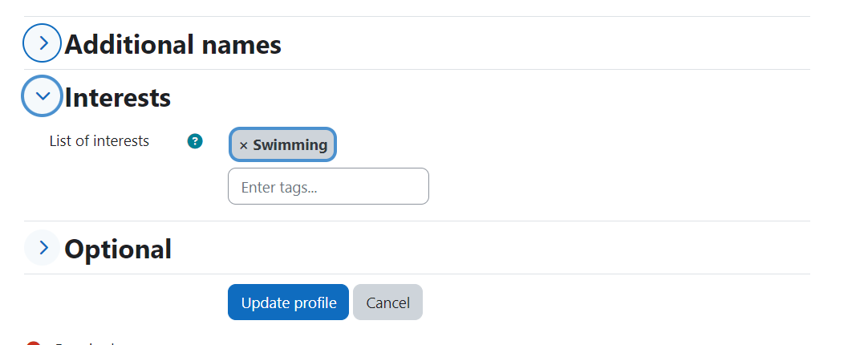Expand the Optional section chevron
The height and width of the screenshot is (345, 868).
[x=42, y=248]
